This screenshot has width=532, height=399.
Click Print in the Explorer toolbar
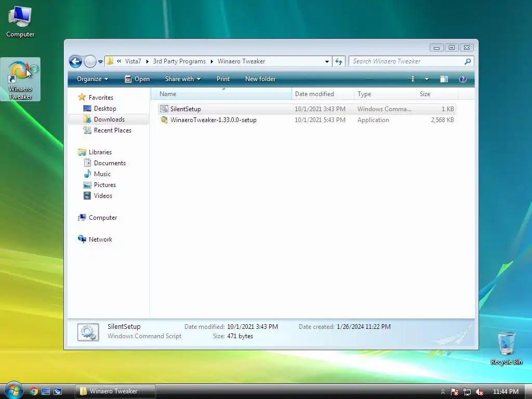[223, 79]
